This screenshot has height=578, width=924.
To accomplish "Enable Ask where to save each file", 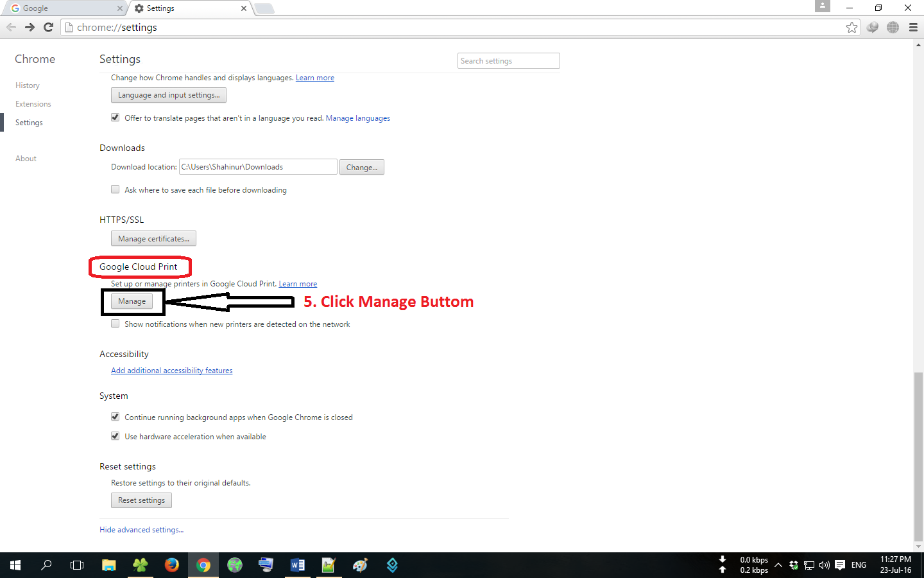I will 116,189.
